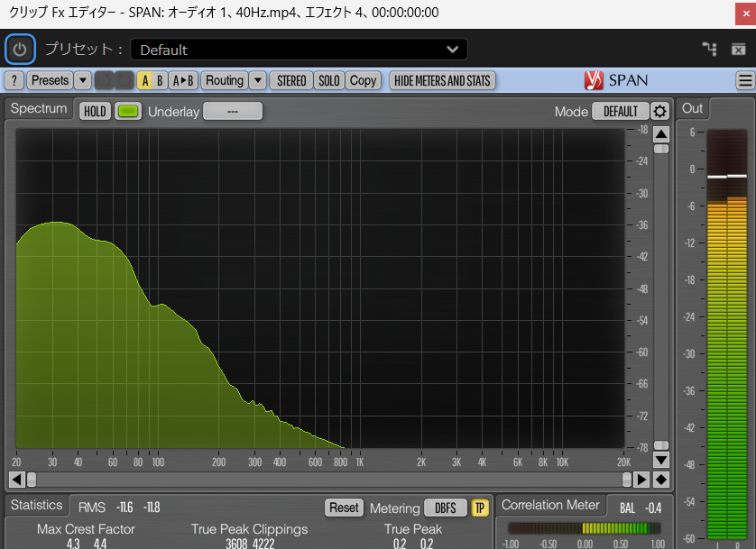Image resolution: width=756 pixels, height=549 pixels.
Task: Click the SOLO button
Action: coord(329,80)
